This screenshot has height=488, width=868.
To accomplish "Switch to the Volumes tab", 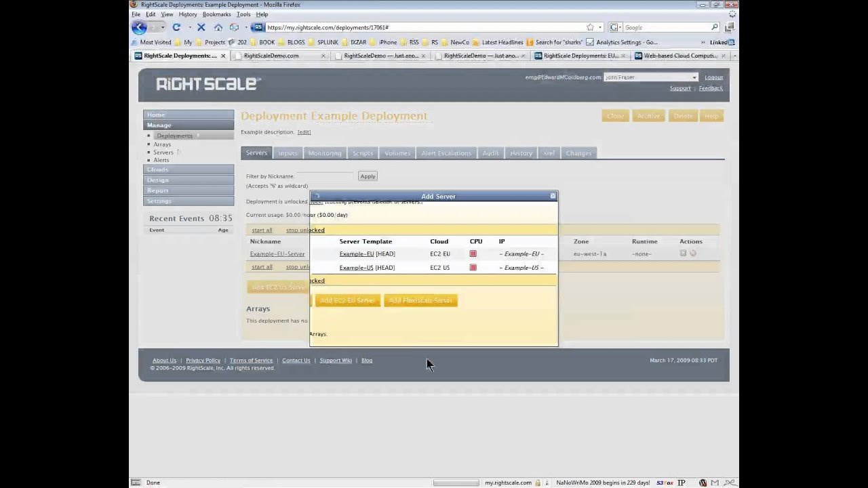I will (x=397, y=153).
